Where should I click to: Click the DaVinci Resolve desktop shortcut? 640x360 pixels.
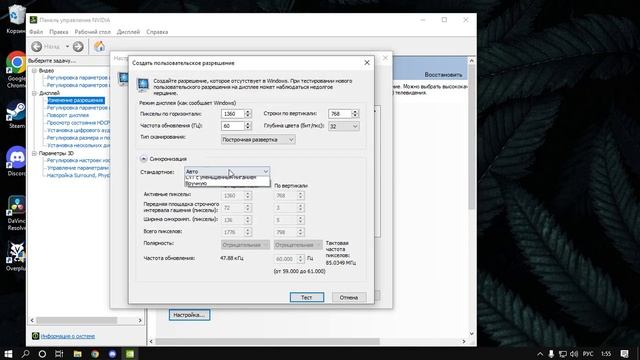(x=16, y=213)
